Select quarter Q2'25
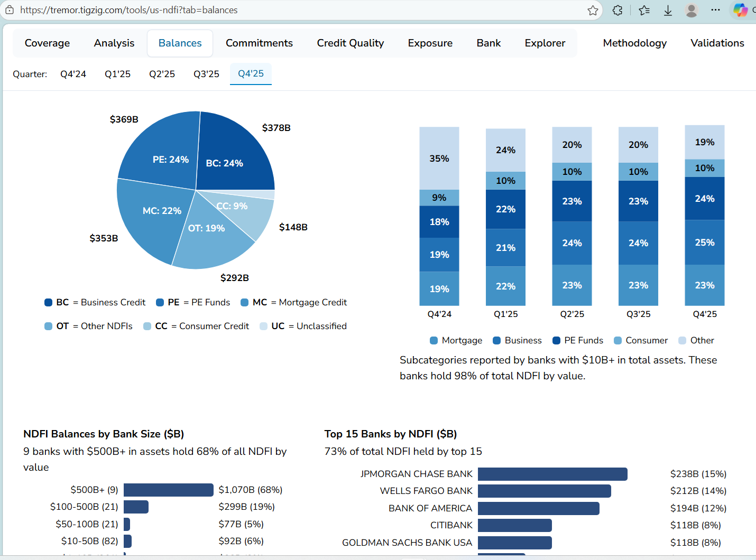This screenshot has height=560, width=756. (162, 74)
